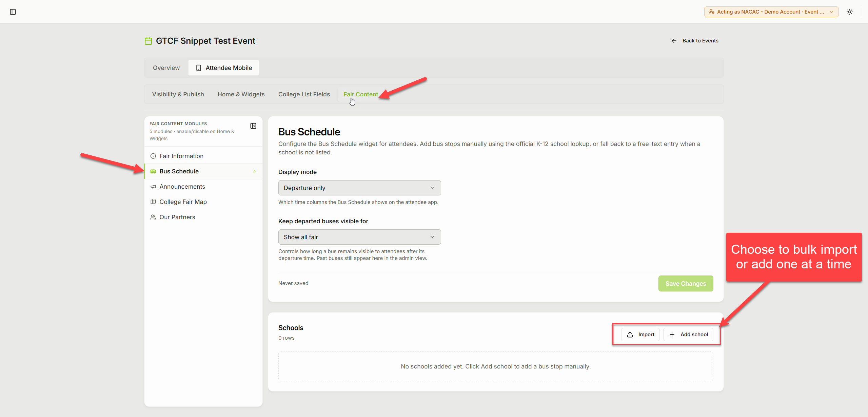Click the Import button
The height and width of the screenshot is (417, 868).
coord(640,335)
